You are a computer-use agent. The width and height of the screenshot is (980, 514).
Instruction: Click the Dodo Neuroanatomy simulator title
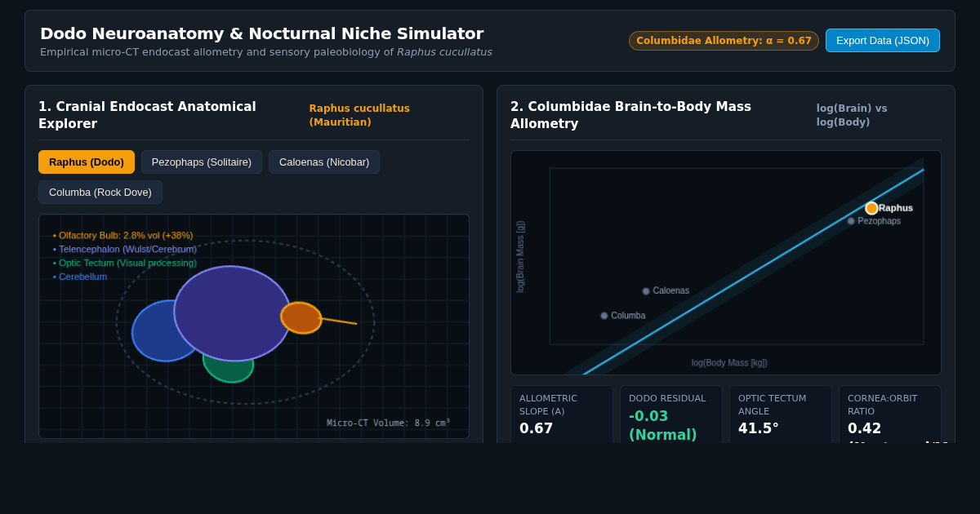coord(261,33)
